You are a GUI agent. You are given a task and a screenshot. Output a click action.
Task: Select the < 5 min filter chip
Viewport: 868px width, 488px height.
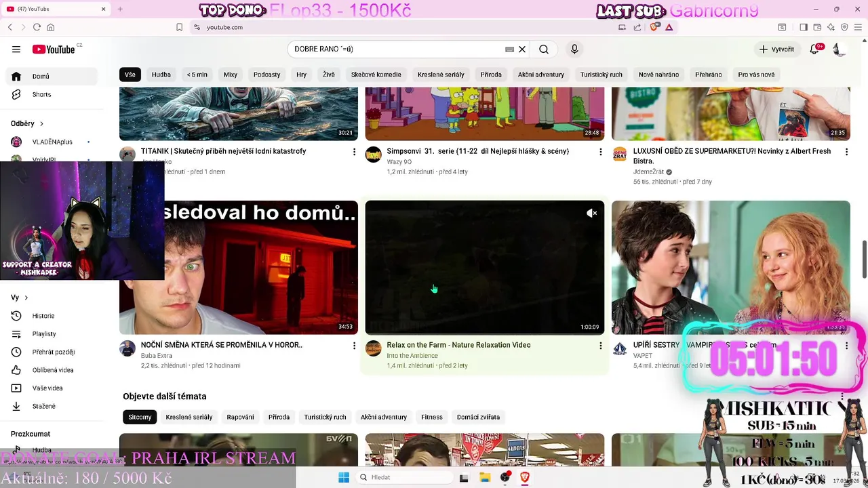(197, 75)
